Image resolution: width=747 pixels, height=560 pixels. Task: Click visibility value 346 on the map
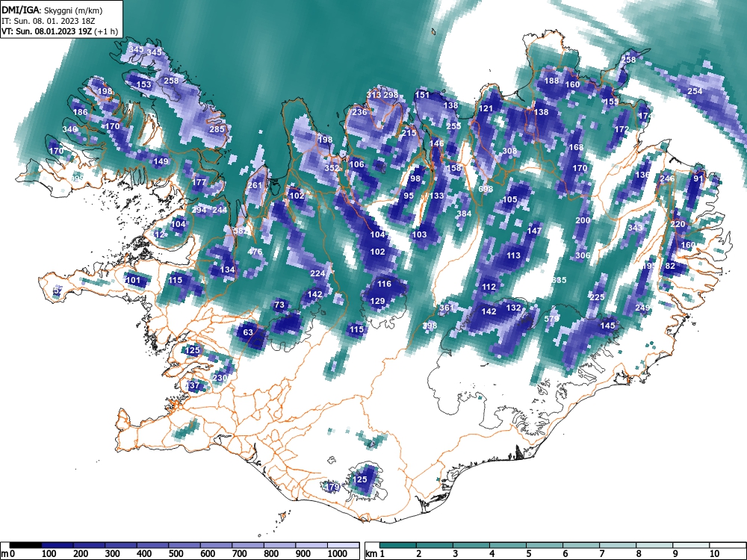pos(69,129)
